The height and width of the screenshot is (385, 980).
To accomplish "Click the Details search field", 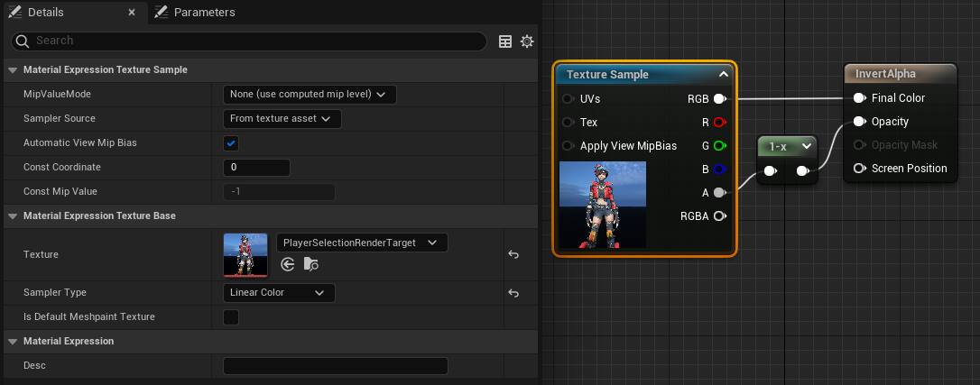I will tap(253, 41).
